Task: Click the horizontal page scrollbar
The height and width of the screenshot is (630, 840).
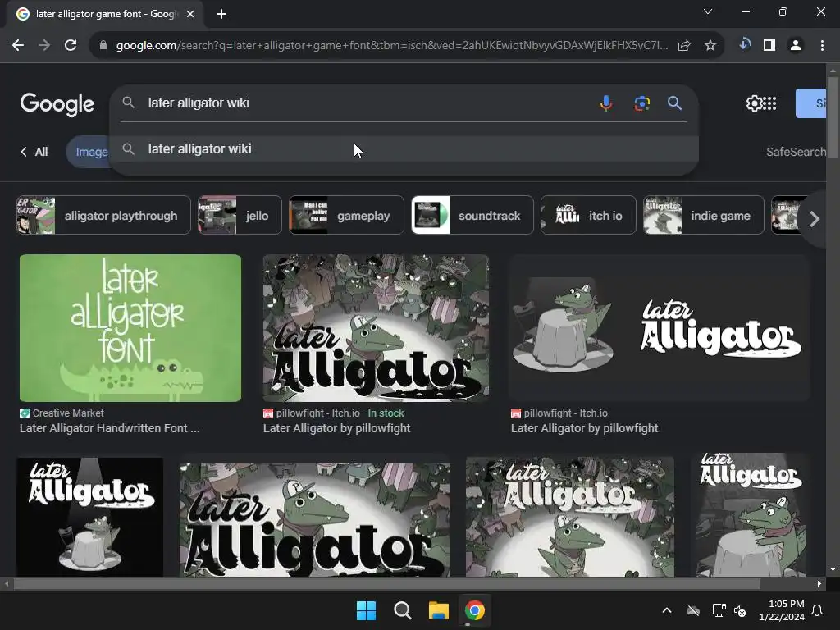Action: (x=386, y=583)
